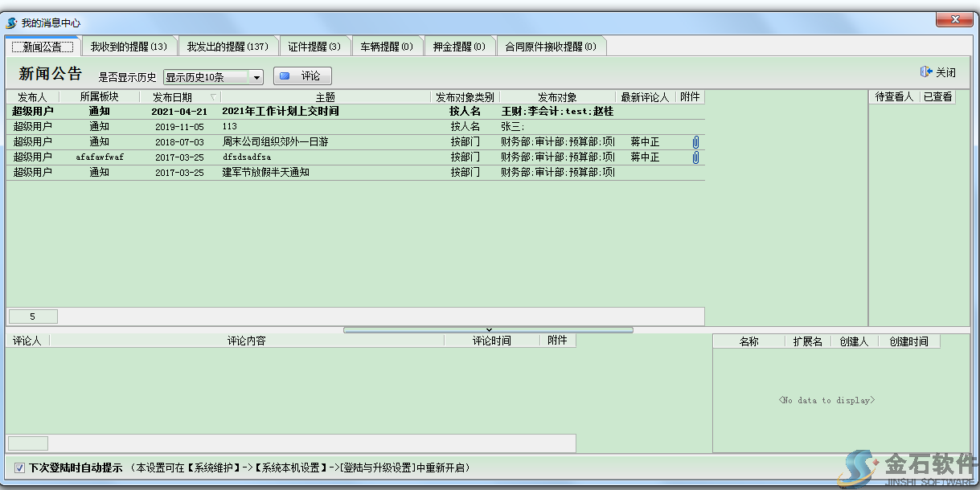Screen dimensions: 980x490
Task: Click the application logo in the title bar
Action: pyautogui.click(x=10, y=21)
